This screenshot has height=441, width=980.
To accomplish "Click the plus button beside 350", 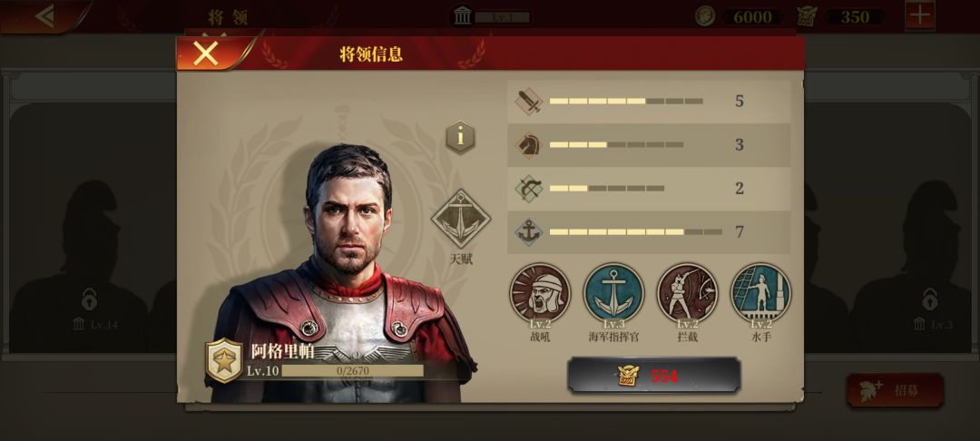I will pyautogui.click(x=920, y=15).
